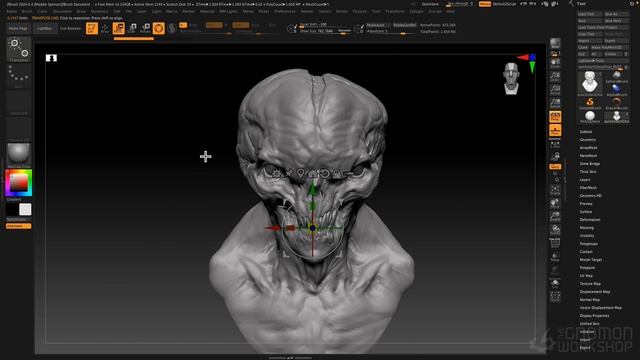The width and height of the screenshot is (640, 360).
Task: Click the Actual size icon in right shelf
Action: tap(555, 90)
